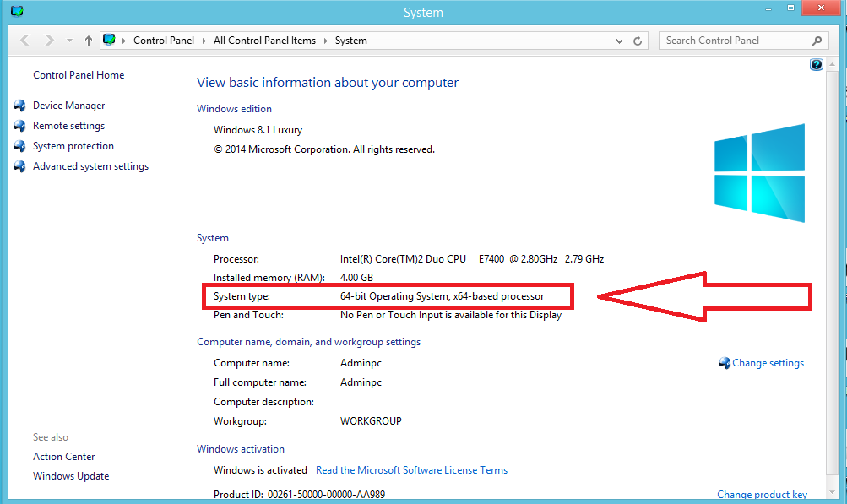Open System protection settings
The image size is (847, 504).
click(x=73, y=146)
